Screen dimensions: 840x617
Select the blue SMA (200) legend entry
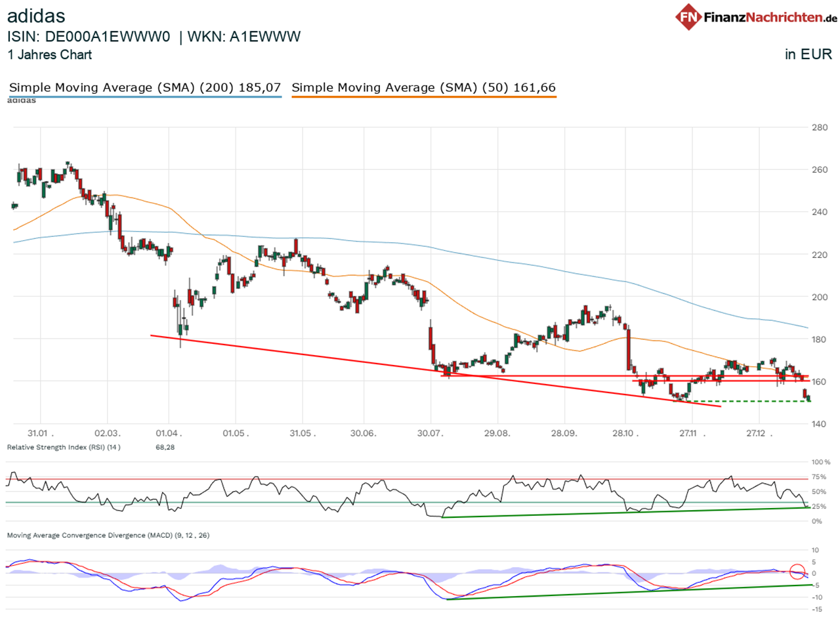(x=146, y=87)
